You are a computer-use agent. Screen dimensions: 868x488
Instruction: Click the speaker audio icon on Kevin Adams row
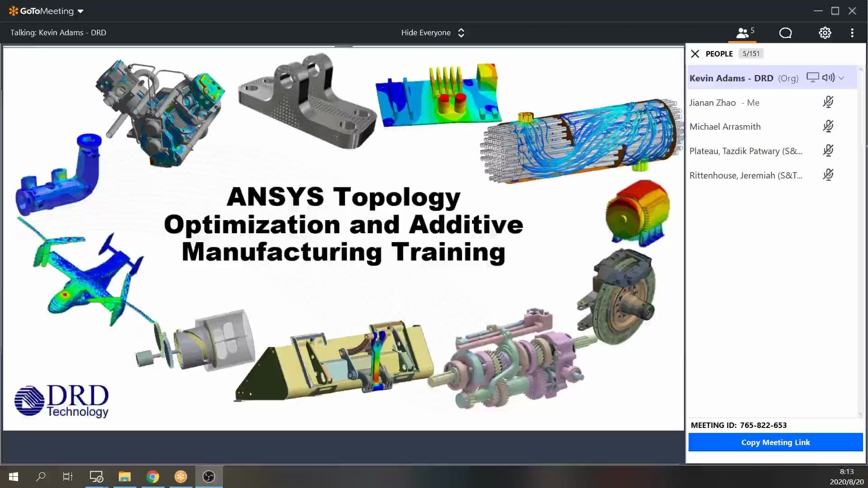(x=828, y=77)
